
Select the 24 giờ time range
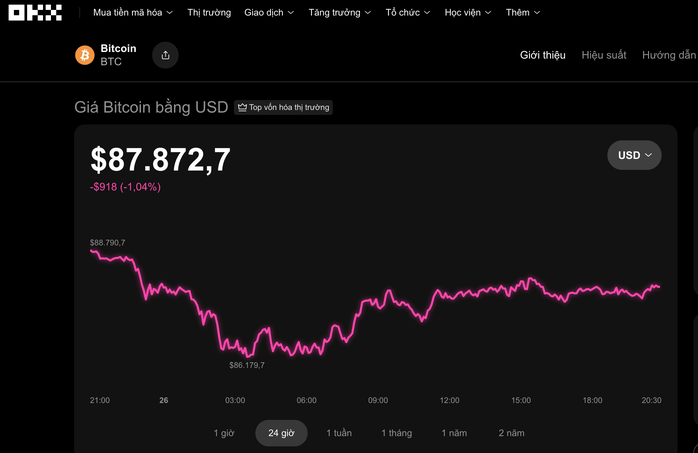click(281, 433)
